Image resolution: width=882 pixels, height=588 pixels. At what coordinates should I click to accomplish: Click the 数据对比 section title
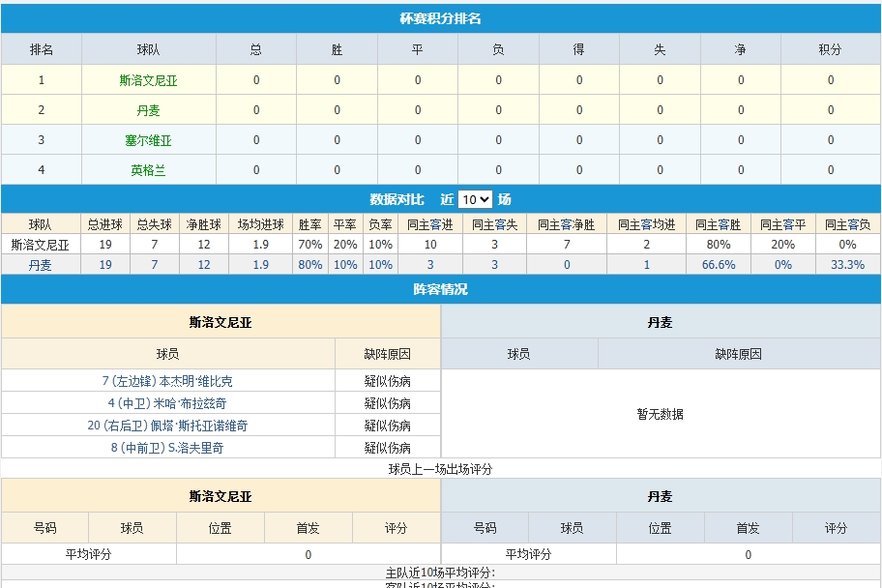397,199
